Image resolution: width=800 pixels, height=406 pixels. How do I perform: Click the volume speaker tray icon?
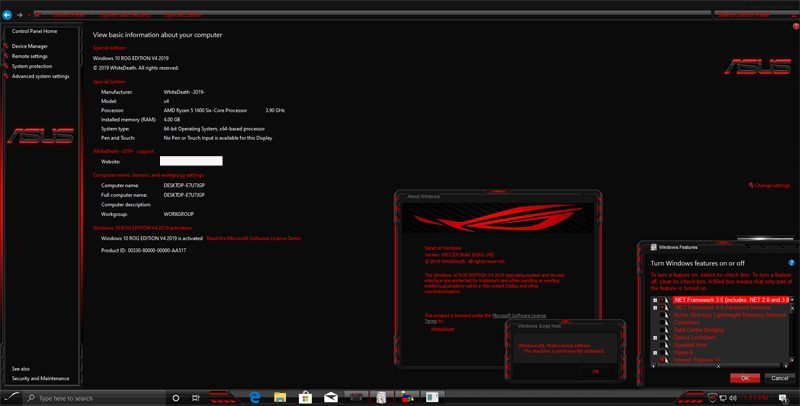point(733,398)
